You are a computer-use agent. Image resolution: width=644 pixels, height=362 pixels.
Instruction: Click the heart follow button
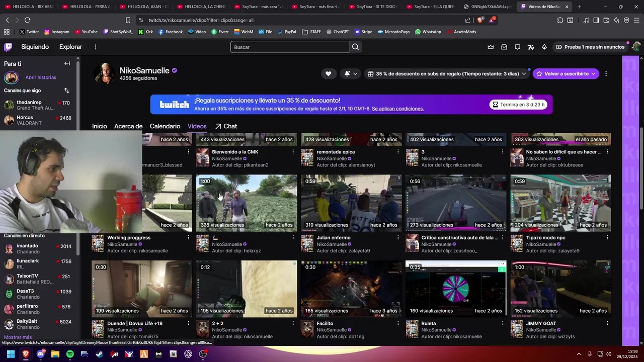(328, 73)
